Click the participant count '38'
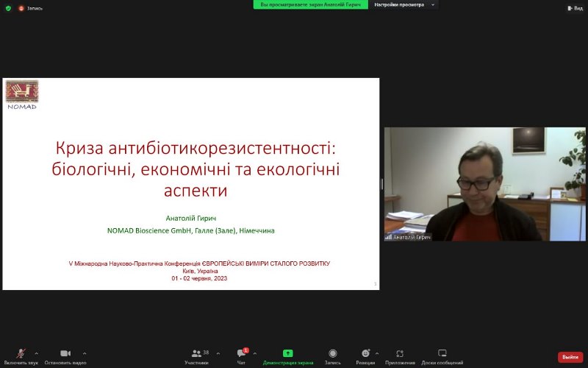 [x=206, y=353]
